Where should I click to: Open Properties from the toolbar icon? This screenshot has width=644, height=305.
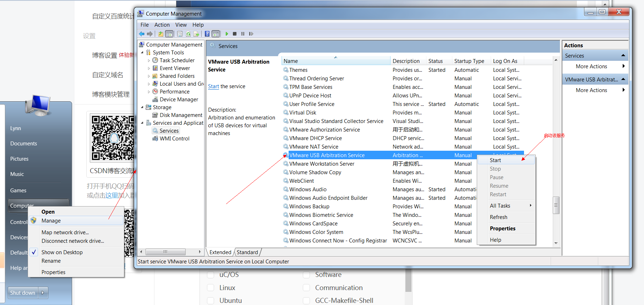180,34
